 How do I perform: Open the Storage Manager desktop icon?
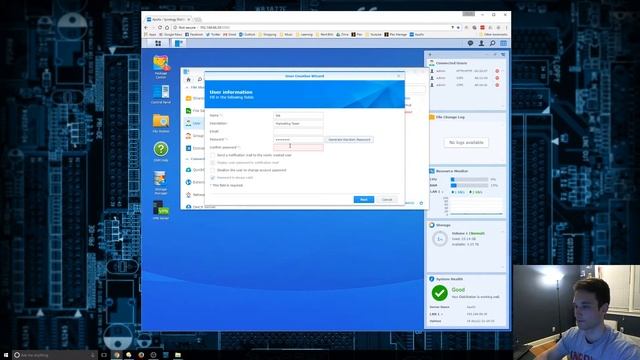pyautogui.click(x=161, y=182)
